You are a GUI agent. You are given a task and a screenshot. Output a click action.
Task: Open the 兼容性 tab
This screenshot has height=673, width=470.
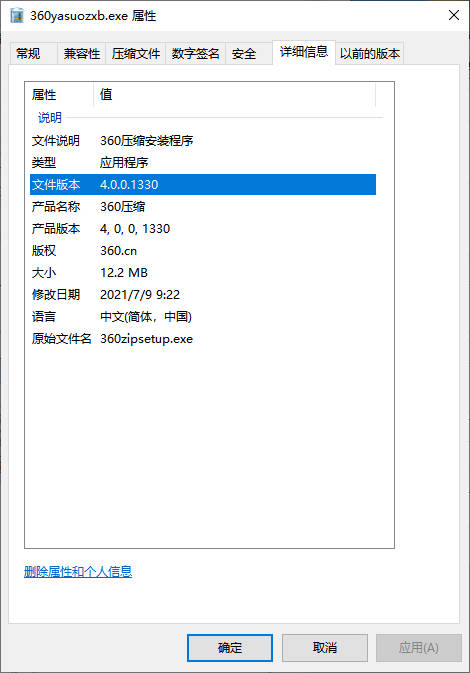coord(82,54)
